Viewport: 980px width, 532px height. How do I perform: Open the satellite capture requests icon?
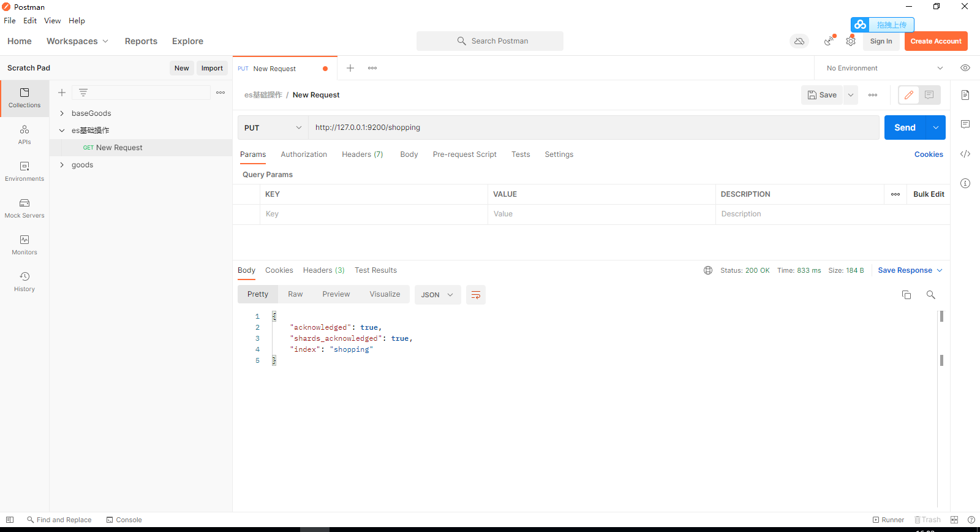[829, 41]
